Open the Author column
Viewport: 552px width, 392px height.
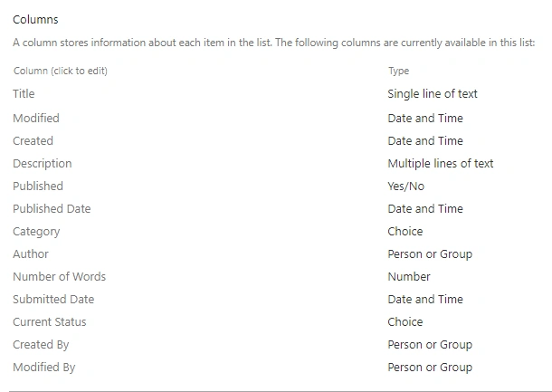[31, 253]
